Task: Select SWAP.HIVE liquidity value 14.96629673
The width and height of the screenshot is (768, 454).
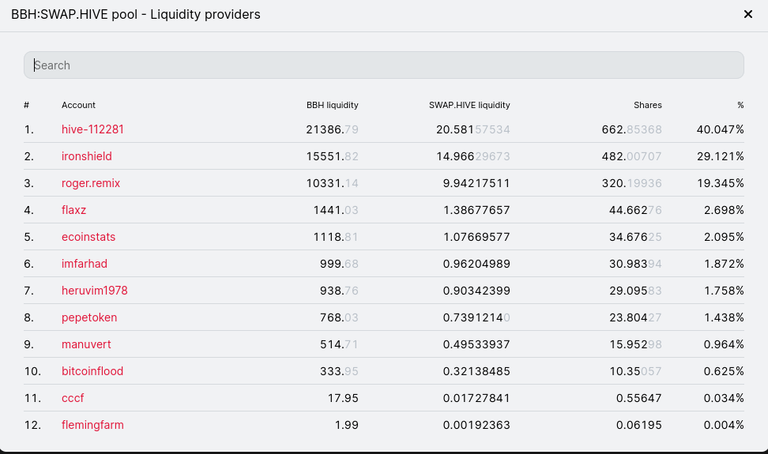Action: (x=473, y=156)
